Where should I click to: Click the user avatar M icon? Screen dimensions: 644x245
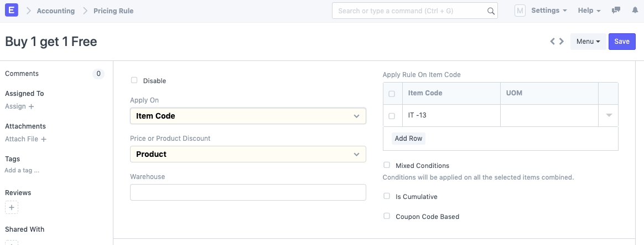point(520,11)
